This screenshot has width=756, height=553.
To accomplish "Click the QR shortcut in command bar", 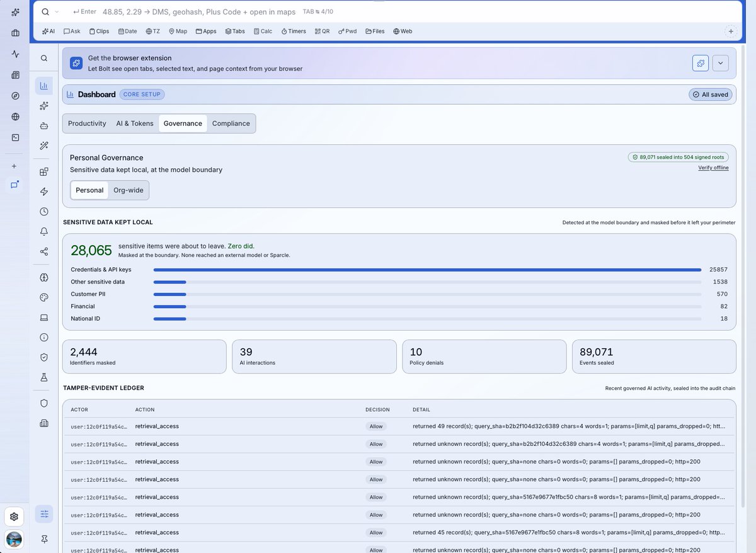I will [321, 31].
